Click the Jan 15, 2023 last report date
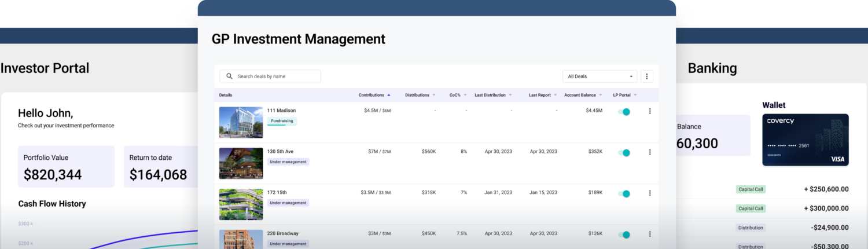868x249 pixels. (x=543, y=193)
